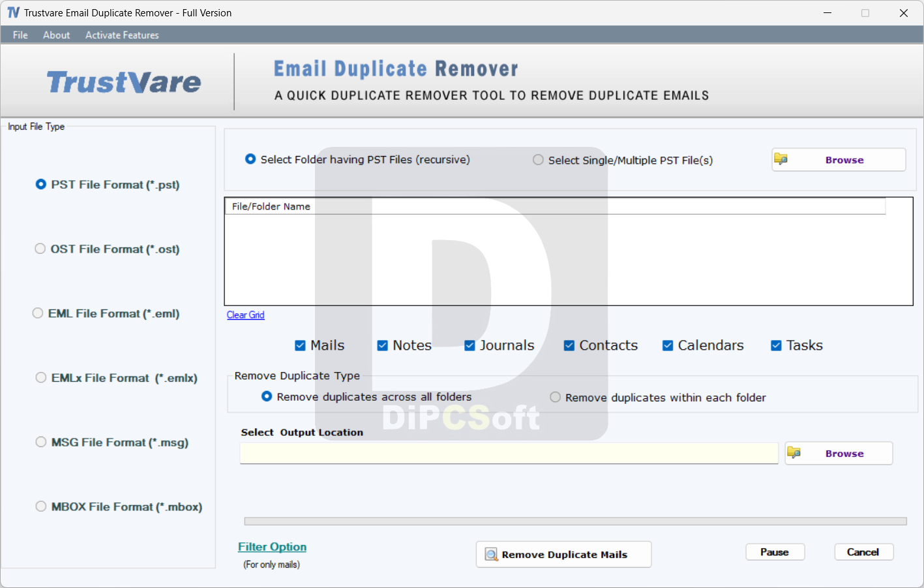This screenshot has height=588, width=924.
Task: Browse for the output location folder
Action: point(839,453)
